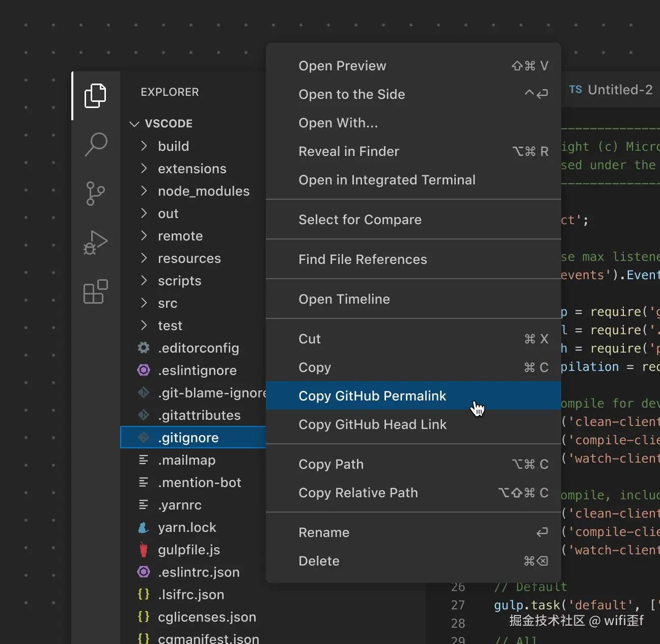Choose Open in Integrated Terminal
The image size is (660, 644).
(x=387, y=180)
